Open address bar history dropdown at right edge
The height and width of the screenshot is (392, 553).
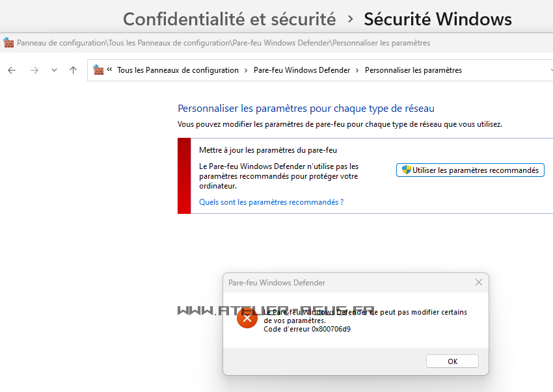[550, 70]
